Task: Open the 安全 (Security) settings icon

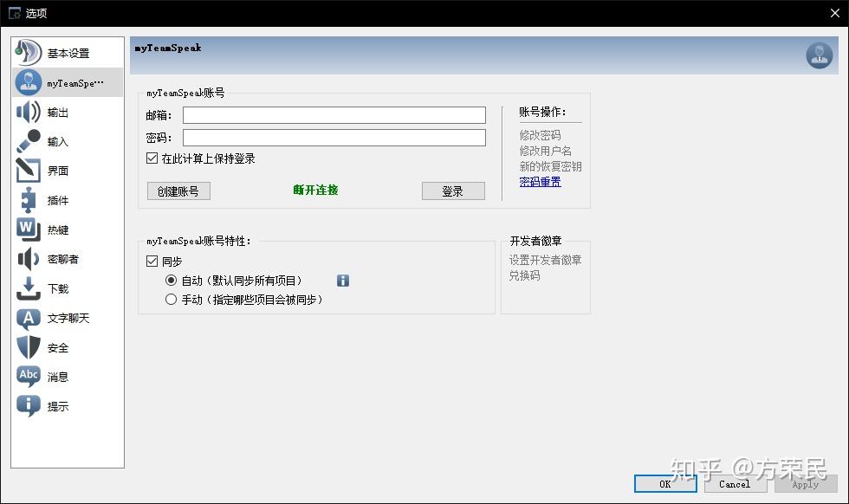Action: point(29,347)
